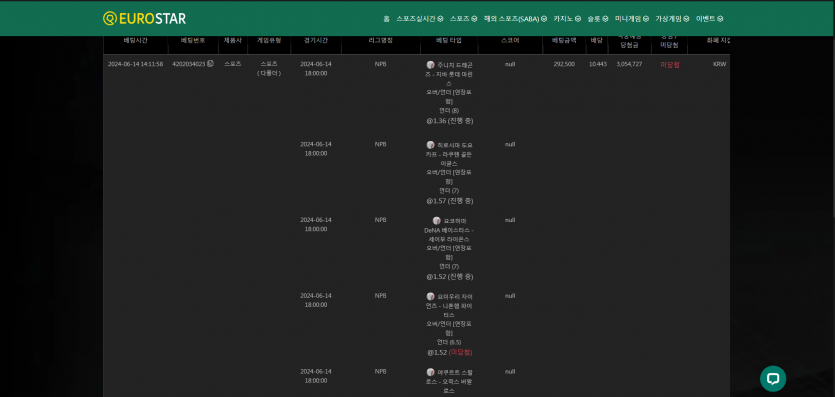Click NPB league in 주니치 드래곤즈 row
Image resolution: width=835 pixels, height=397 pixels.
point(380,64)
